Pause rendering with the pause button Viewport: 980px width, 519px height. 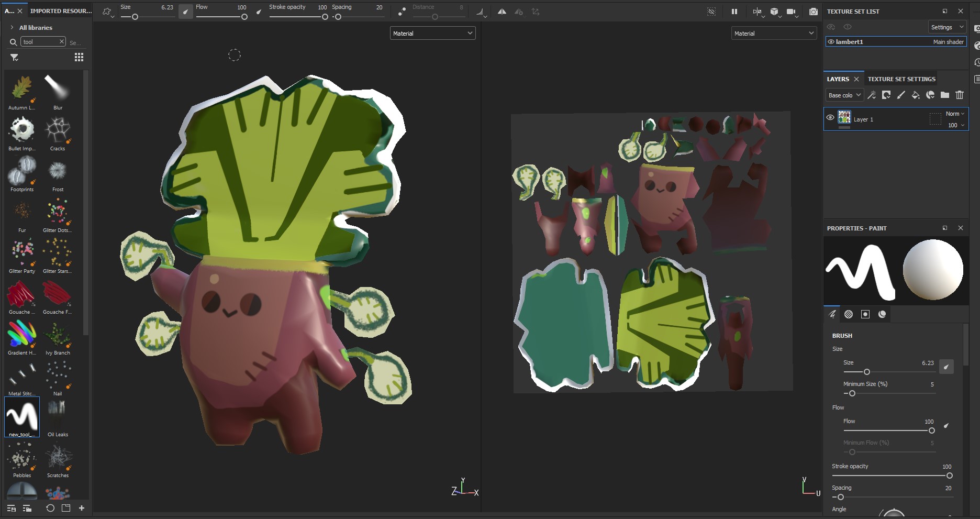(x=734, y=12)
